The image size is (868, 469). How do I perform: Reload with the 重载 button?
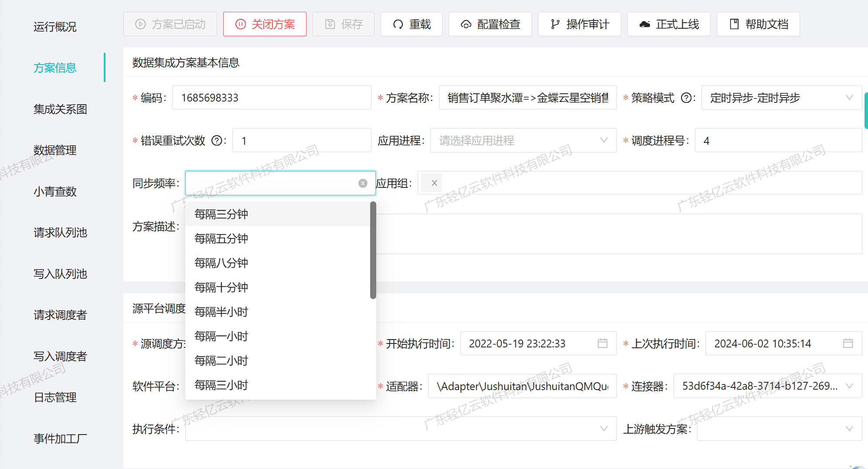(412, 24)
